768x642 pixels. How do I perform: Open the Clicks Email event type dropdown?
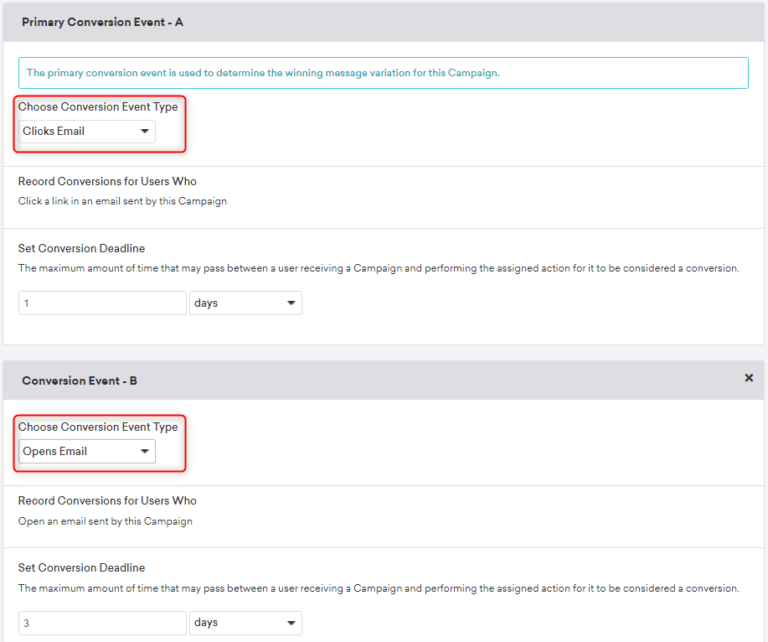click(87, 131)
